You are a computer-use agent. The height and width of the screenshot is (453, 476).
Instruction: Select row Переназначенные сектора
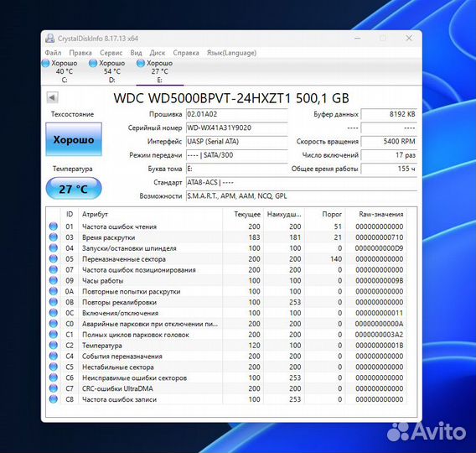(x=226, y=259)
